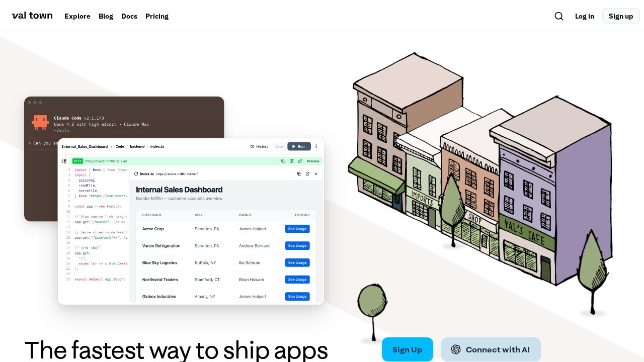
Task: Click the blue Sign Up button
Action: [x=408, y=349]
